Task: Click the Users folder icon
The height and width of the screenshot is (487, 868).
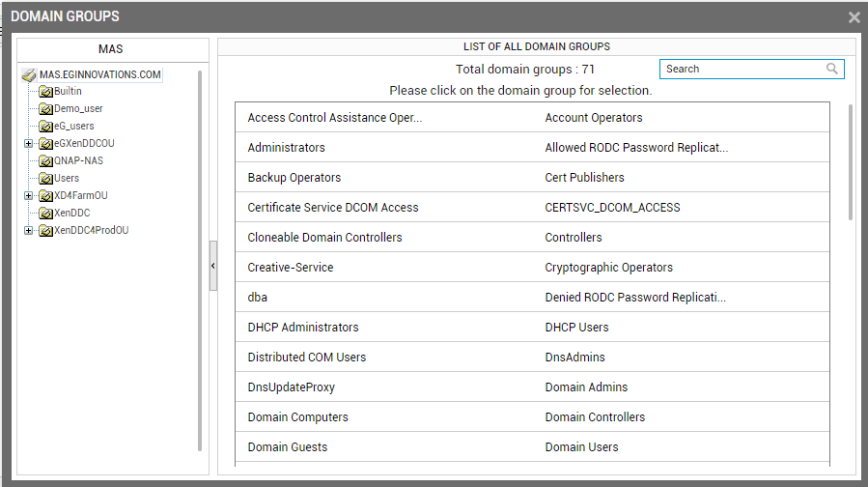Action: point(46,179)
